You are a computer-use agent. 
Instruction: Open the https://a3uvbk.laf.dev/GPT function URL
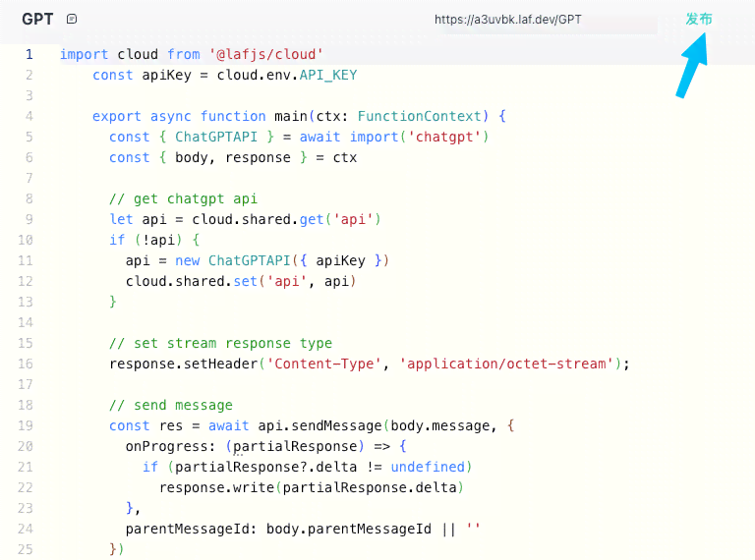point(507,20)
